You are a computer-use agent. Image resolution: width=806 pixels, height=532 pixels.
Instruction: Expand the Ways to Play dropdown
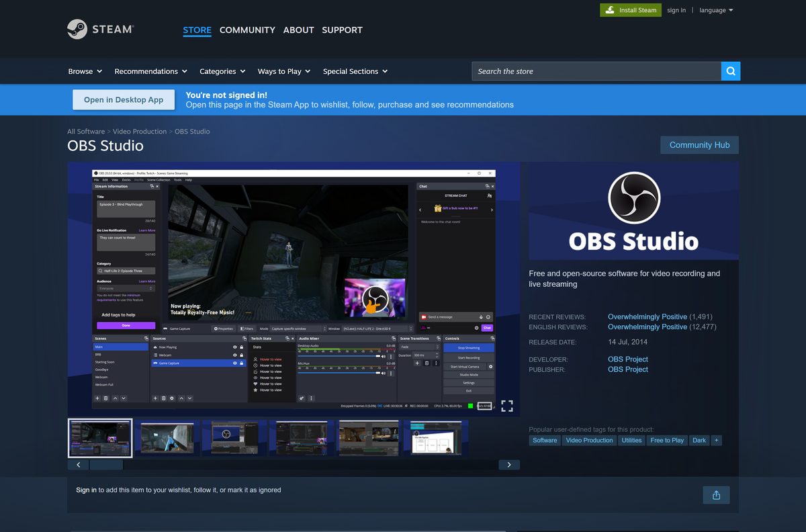[284, 71]
